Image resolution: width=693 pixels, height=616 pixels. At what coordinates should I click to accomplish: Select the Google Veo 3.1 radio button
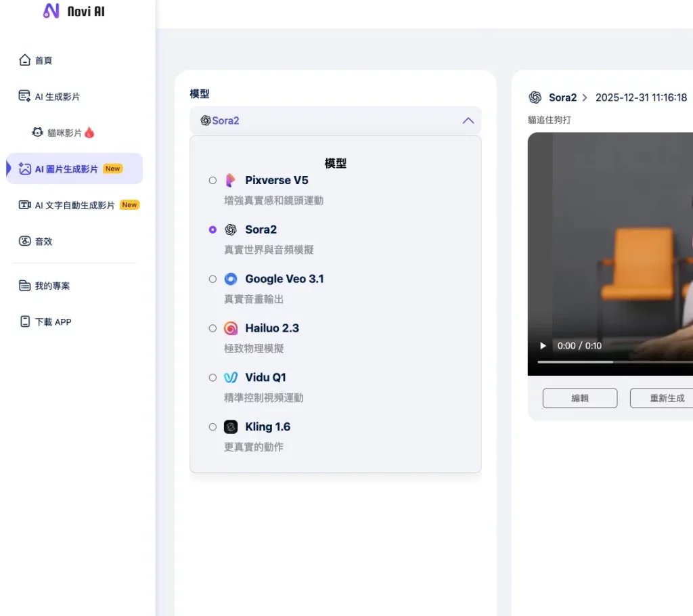[213, 279]
